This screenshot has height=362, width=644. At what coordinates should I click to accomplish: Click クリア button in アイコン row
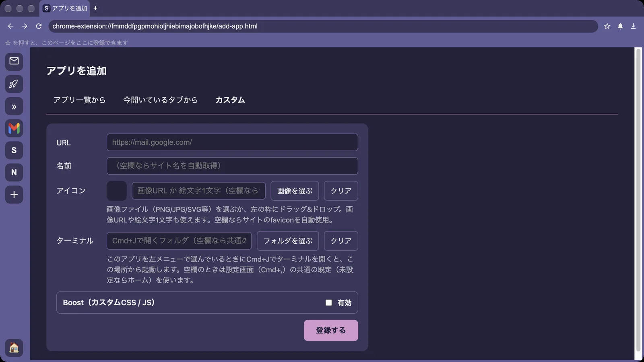[341, 191]
